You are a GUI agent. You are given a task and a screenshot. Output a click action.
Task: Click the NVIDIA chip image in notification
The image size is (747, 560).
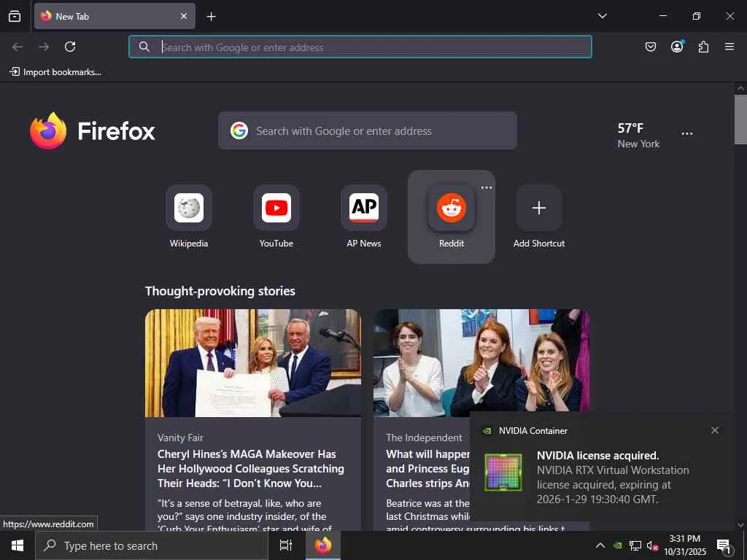point(503,472)
